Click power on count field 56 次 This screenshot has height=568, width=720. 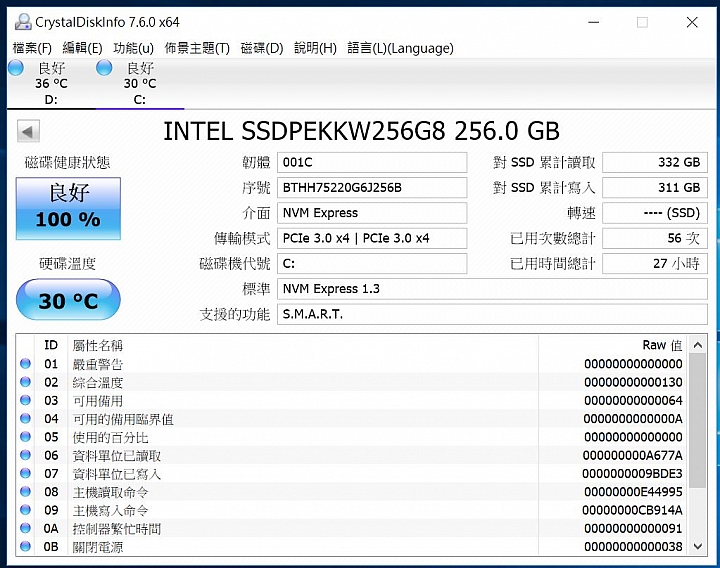(x=655, y=238)
